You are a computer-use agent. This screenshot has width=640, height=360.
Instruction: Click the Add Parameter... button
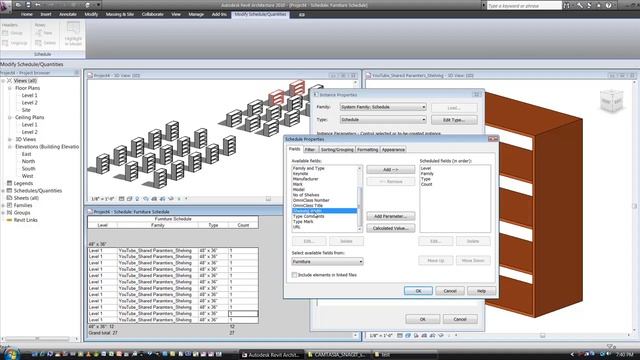(391, 216)
